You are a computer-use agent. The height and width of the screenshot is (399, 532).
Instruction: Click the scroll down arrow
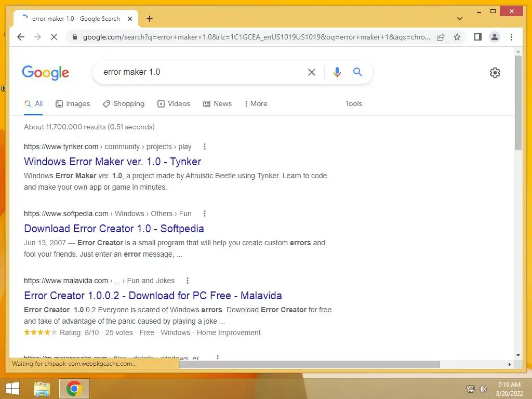pyautogui.click(x=518, y=355)
